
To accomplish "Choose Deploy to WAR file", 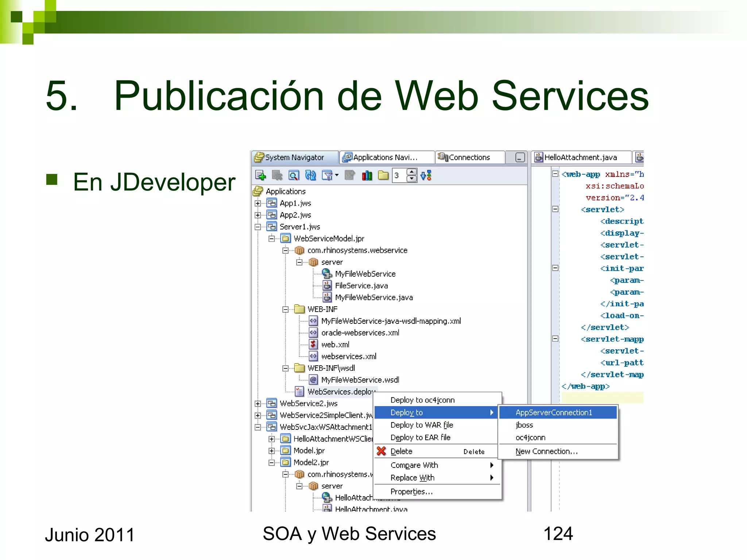I will [438, 425].
